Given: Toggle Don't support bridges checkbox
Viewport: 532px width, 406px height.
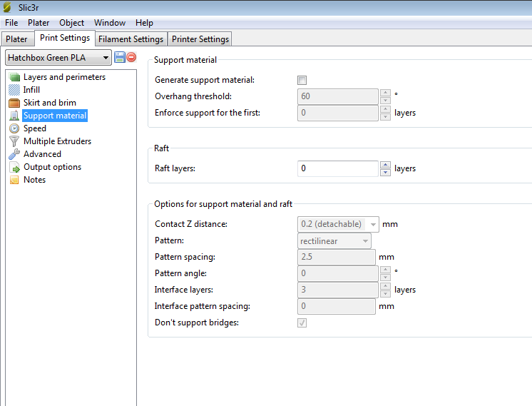Looking at the screenshot, I should tap(302, 323).
